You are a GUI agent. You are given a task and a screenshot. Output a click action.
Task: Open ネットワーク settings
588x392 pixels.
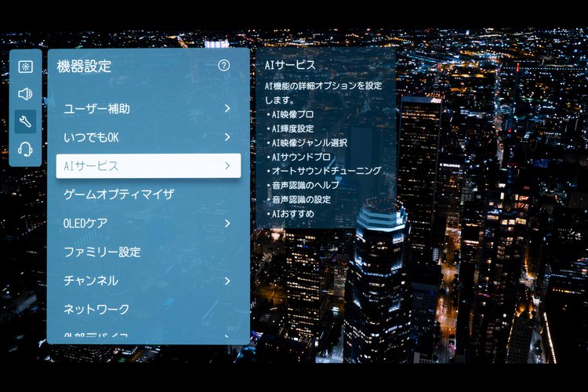[x=96, y=309]
